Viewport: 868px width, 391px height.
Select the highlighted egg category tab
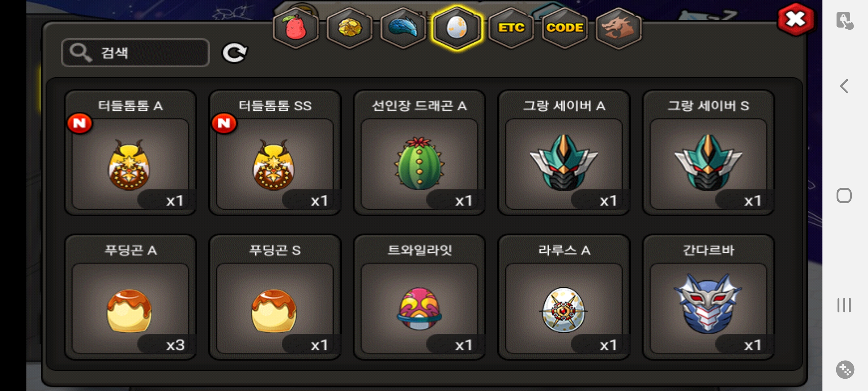coord(457,28)
